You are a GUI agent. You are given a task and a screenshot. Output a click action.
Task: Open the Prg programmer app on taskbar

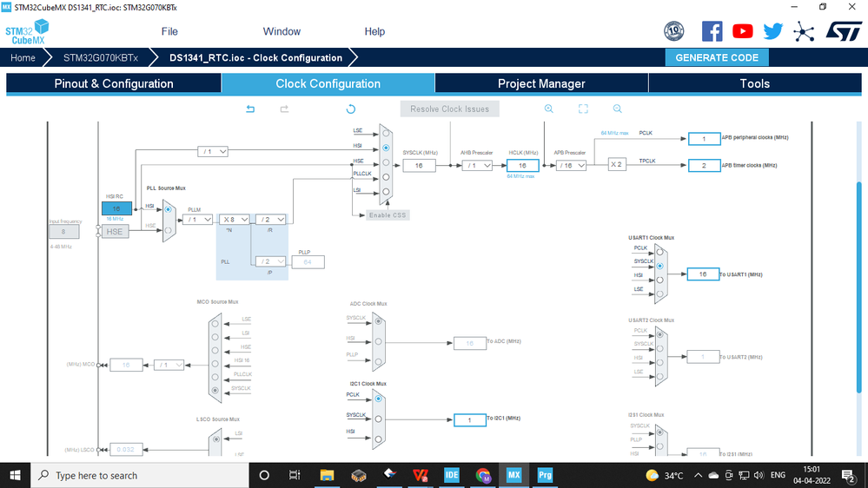click(545, 475)
